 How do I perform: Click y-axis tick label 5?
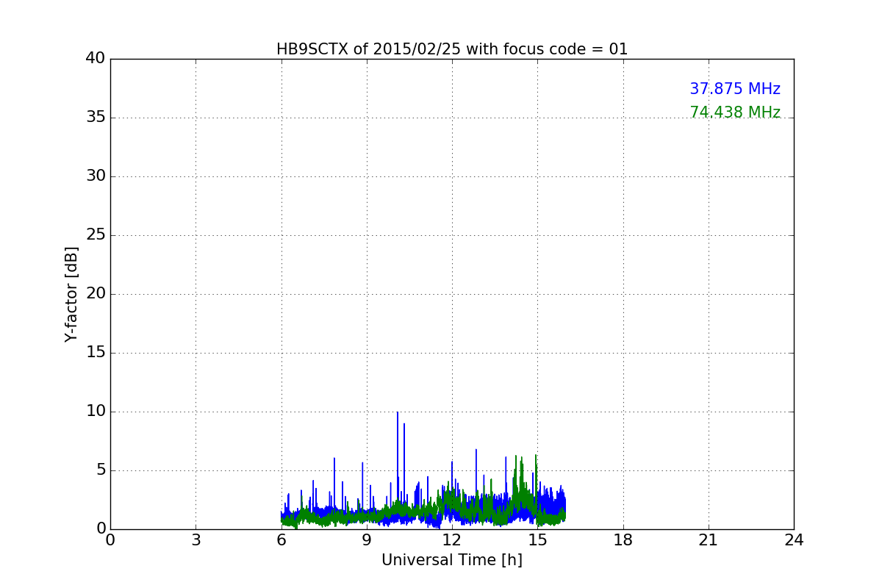(101, 470)
